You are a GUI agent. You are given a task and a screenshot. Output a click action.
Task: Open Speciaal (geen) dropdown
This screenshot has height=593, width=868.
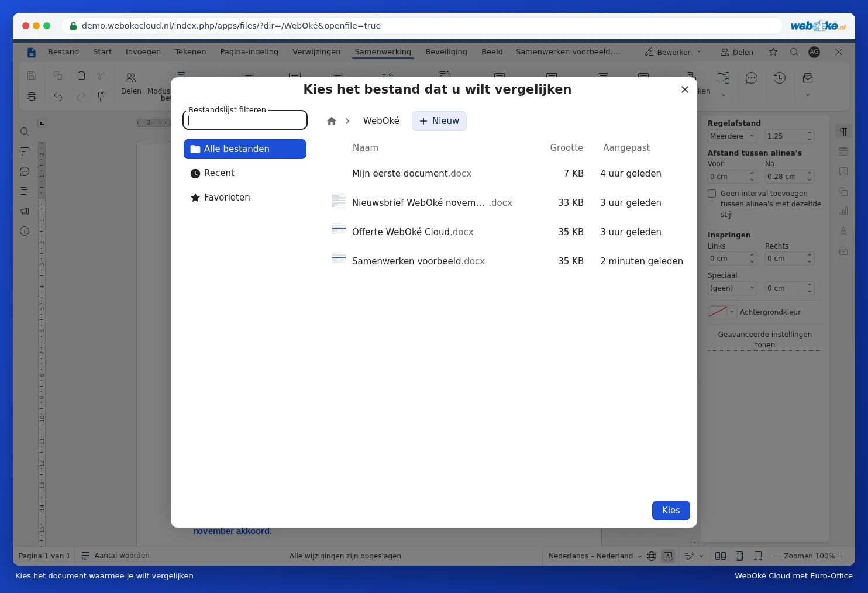[x=732, y=288]
